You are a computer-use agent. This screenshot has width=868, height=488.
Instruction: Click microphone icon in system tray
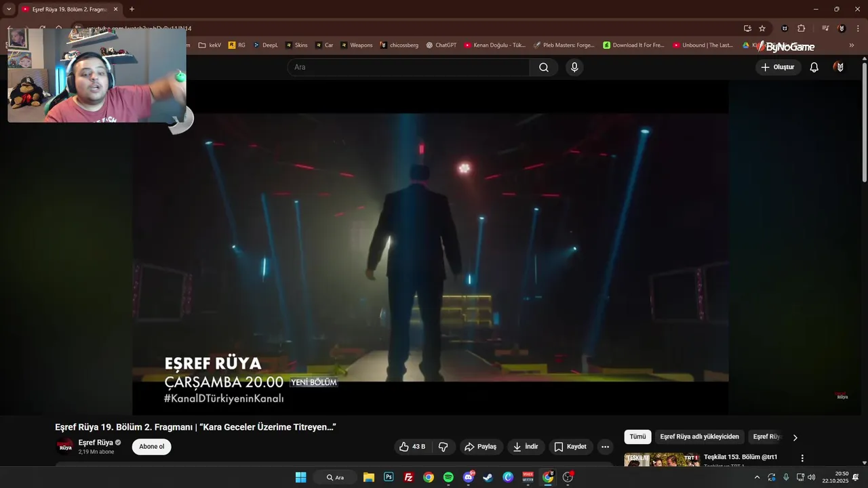click(x=786, y=477)
